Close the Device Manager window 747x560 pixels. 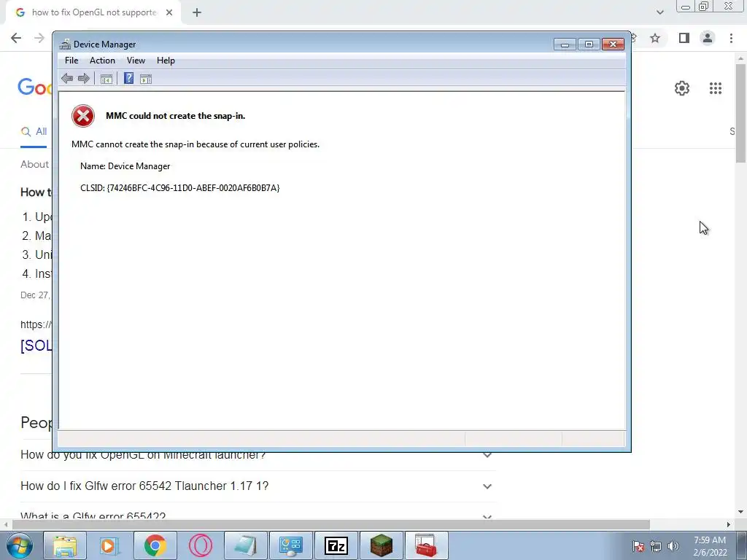(x=613, y=44)
